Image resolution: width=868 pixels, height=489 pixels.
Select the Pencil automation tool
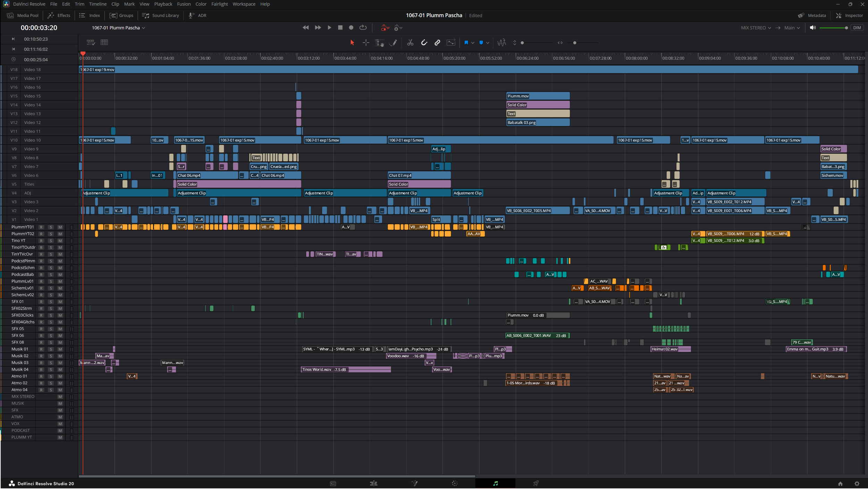point(393,42)
